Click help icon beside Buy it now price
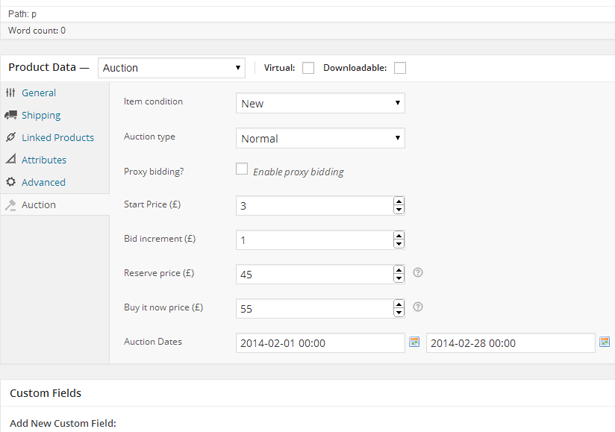This screenshot has width=615, height=432. tap(418, 307)
